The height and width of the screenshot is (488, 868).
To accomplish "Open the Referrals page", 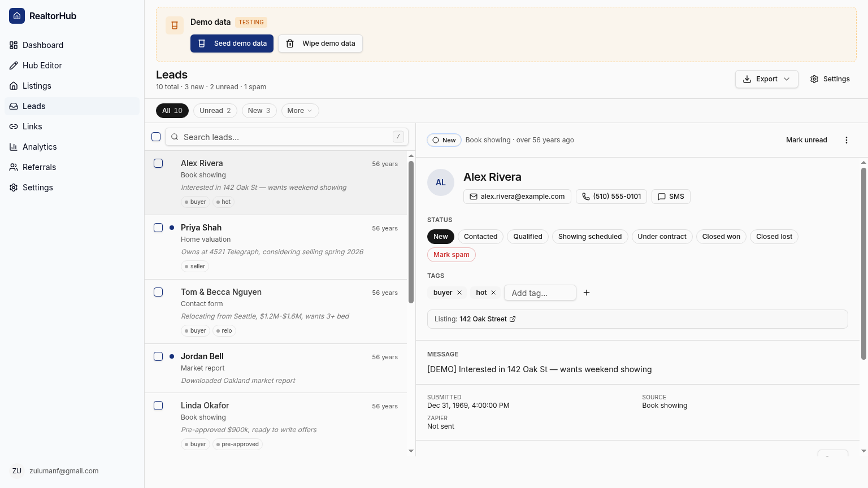I will 72,167.
